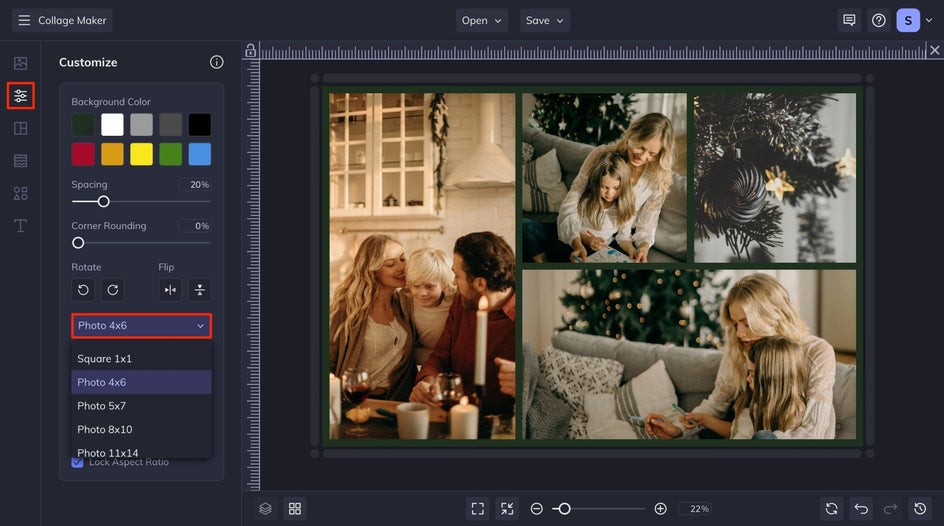The image size is (944, 526).
Task: Zoom out with the minus icon
Action: [x=536, y=509]
